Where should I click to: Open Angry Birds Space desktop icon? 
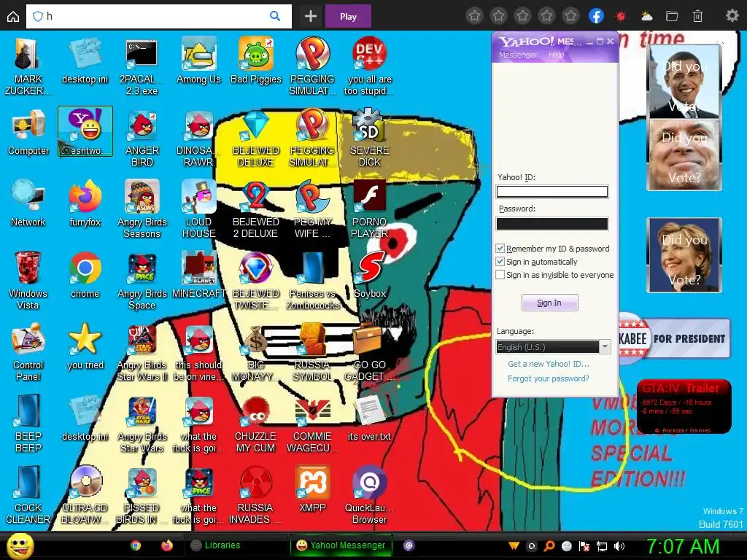pos(142,281)
